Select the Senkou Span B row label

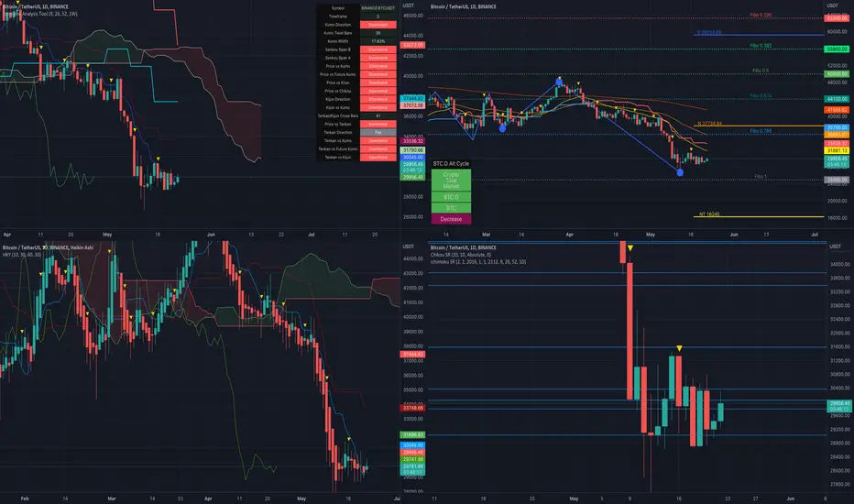(338, 49)
